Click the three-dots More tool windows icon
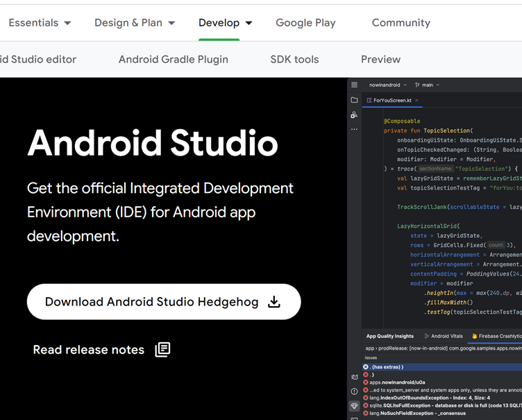The width and height of the screenshot is (522, 420). (x=354, y=129)
